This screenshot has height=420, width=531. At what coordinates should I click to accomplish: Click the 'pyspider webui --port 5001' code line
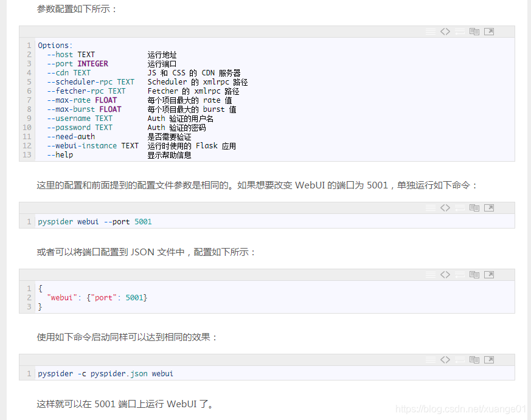95,222
